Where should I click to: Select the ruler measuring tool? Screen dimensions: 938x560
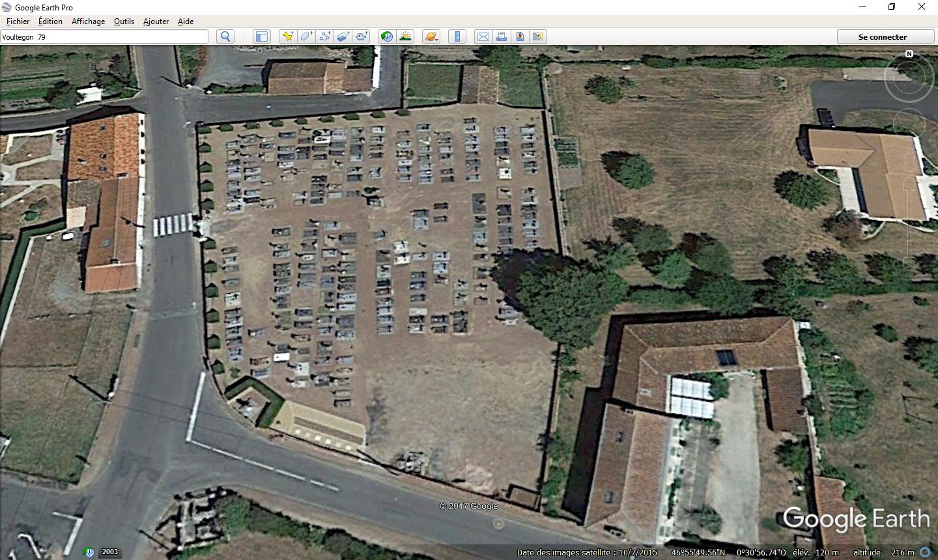tap(457, 36)
